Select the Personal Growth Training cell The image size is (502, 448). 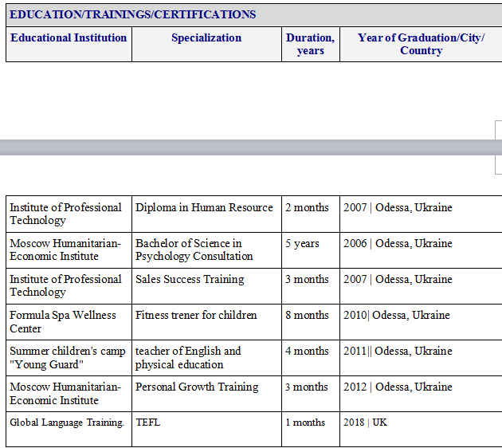point(197,387)
